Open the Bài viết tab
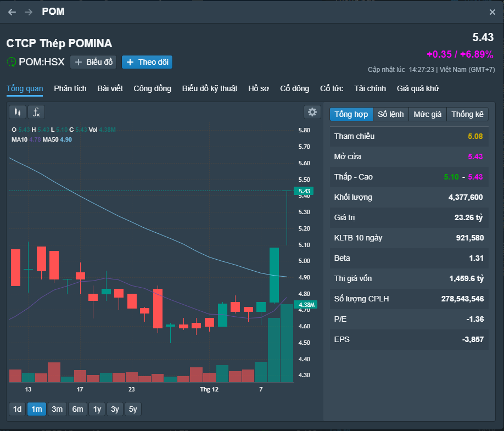The image size is (504, 431). [110, 89]
